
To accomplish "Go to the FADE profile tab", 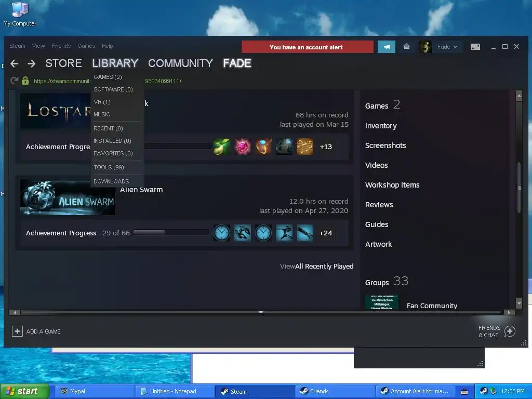I will (237, 63).
